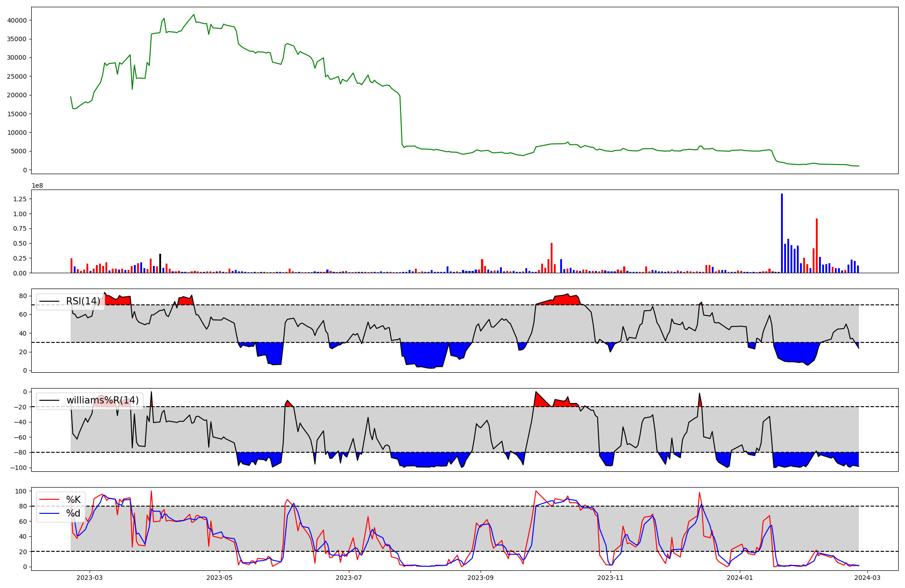Screen dimensions: 905x588
Task: Click the 2024-03 x-axis date label
Action: pos(867,577)
